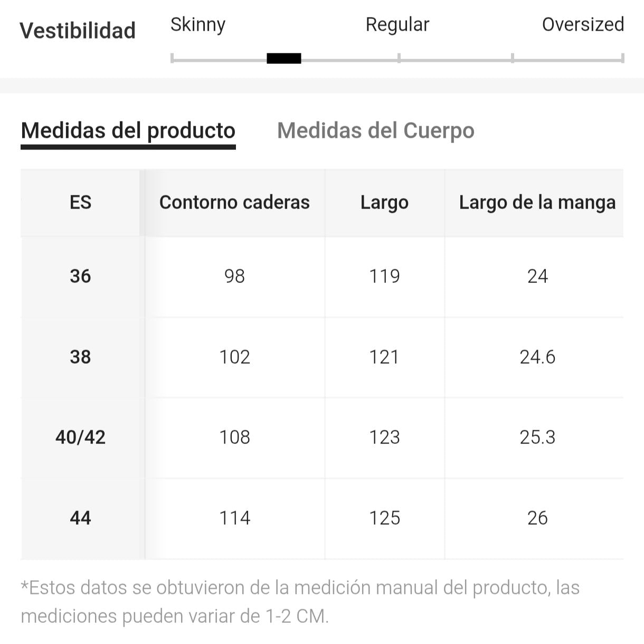Click sleeve length value 25.3
The width and height of the screenshot is (644, 644).
coord(537,437)
